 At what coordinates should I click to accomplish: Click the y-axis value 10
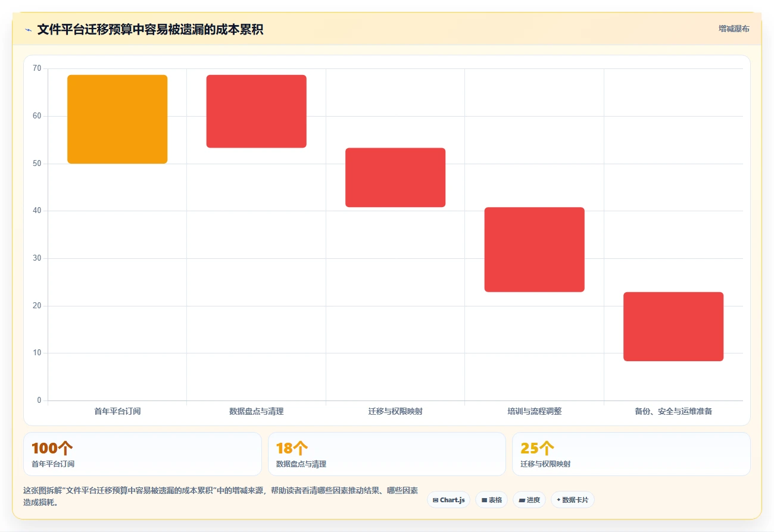coord(37,353)
